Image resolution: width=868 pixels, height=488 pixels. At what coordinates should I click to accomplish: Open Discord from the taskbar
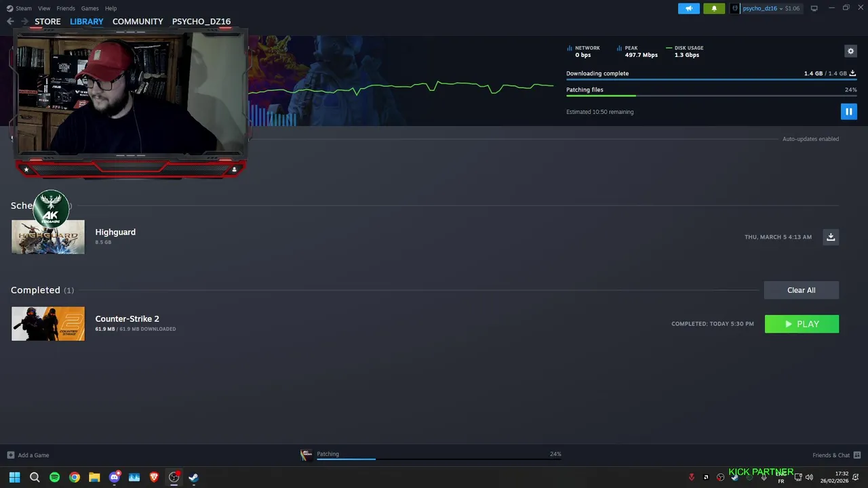pos(115,477)
